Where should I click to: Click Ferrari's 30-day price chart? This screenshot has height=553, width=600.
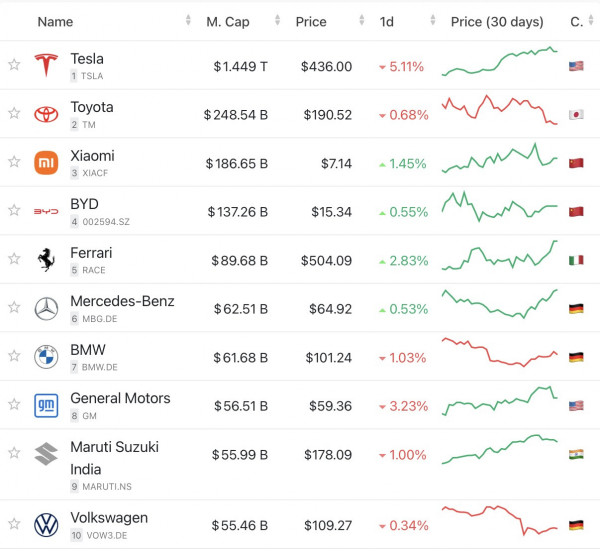pyautogui.click(x=500, y=259)
